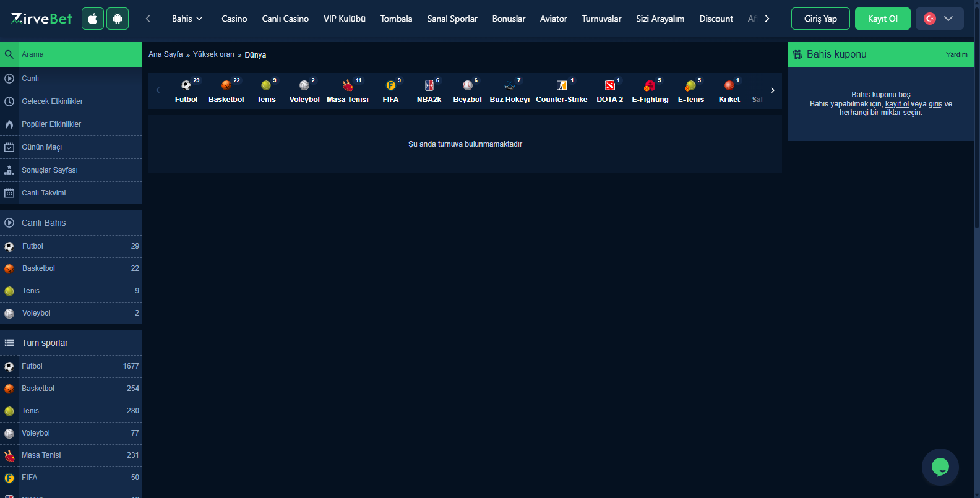
Task: Click the Giriş Yap button
Action: click(x=820, y=19)
